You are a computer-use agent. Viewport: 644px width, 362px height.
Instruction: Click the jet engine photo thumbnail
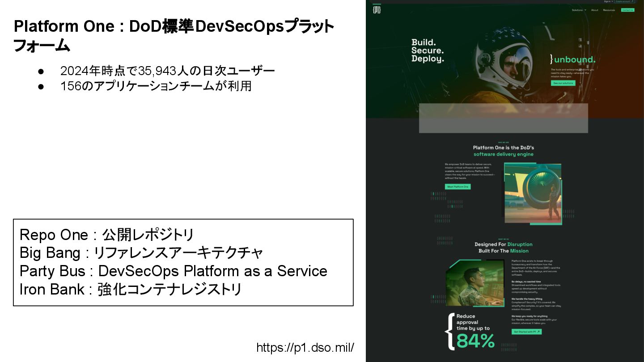point(533,193)
